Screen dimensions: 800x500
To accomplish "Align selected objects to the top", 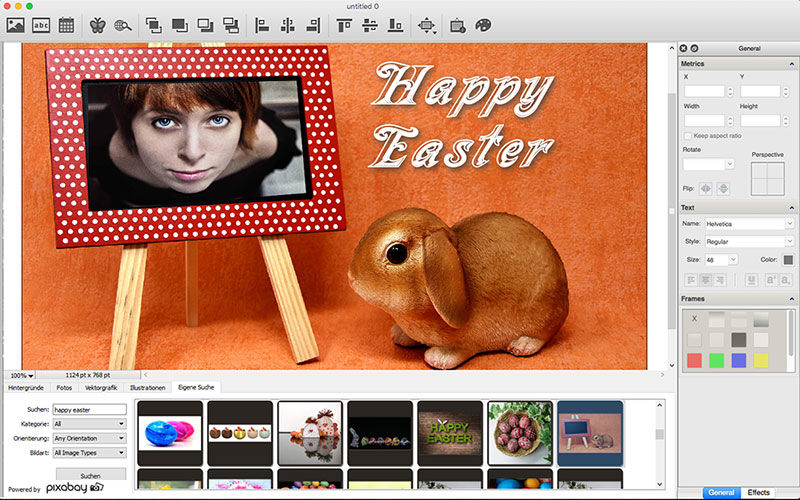I will tap(344, 25).
